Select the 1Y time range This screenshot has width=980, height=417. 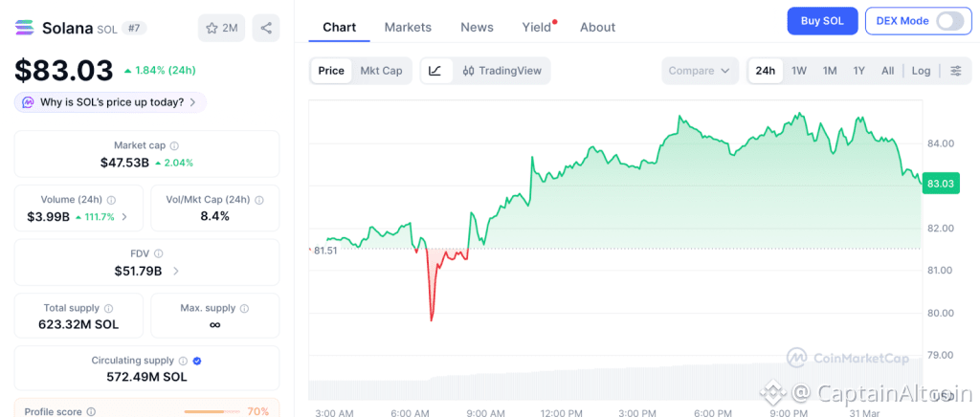click(x=858, y=71)
